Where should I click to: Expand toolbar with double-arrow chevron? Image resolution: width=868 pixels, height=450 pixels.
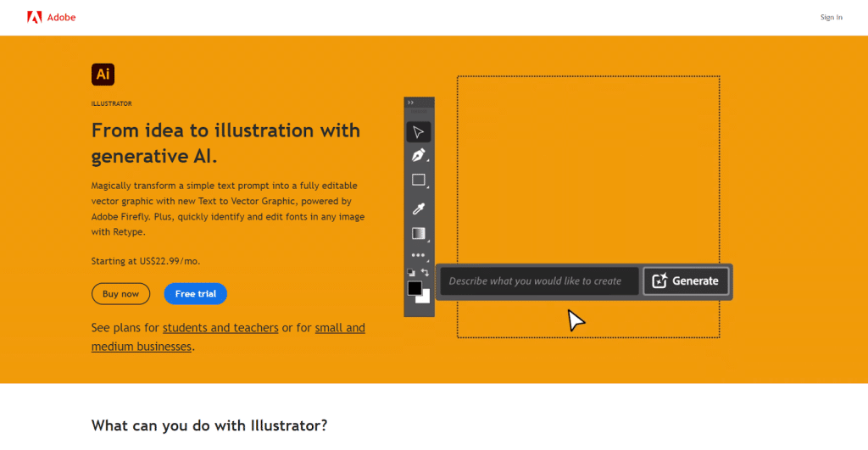click(411, 103)
